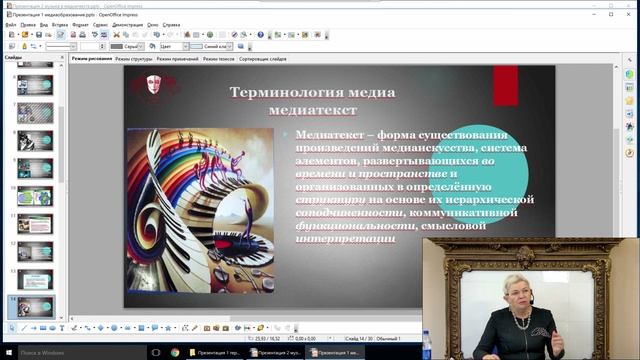Viewport: 640px width, 360px height.
Task: Toggle the Shadow button in the line and fill toolbar
Action: [241, 46]
